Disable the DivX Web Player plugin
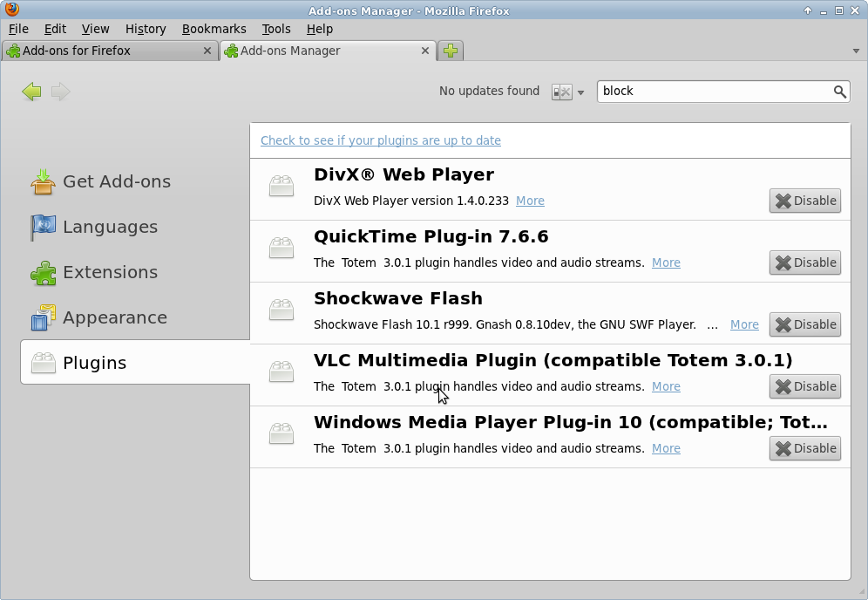The image size is (868, 600). coord(805,201)
